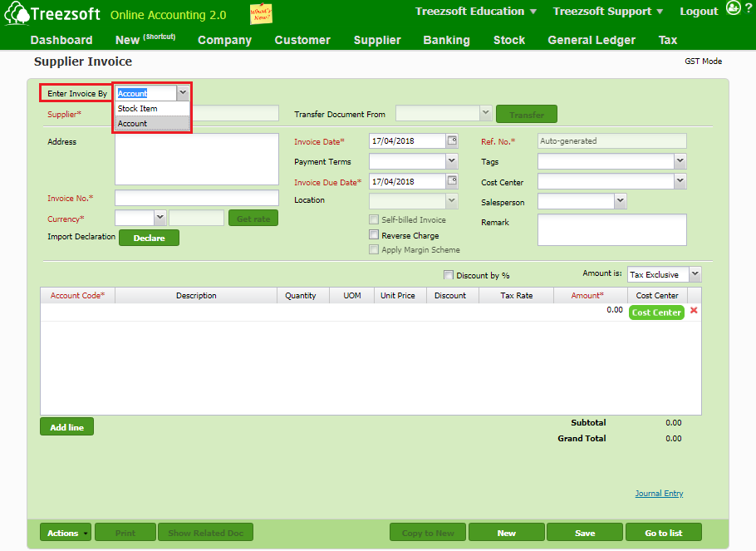Click the 0.00 amount in first line
The height and width of the screenshot is (551, 756).
[614, 310]
